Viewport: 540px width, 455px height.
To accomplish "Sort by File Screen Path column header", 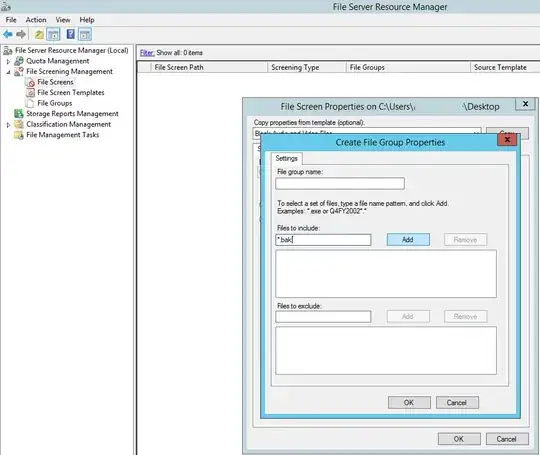I will click(209, 68).
